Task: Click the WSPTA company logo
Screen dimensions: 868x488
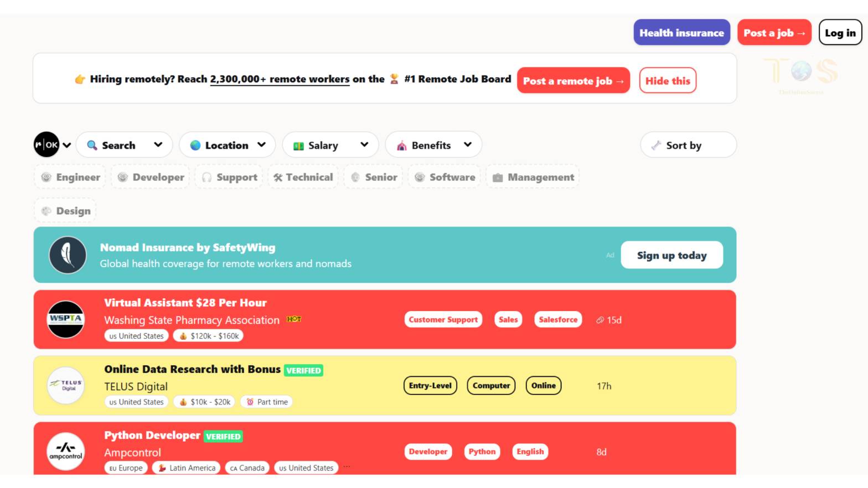Action: click(66, 319)
